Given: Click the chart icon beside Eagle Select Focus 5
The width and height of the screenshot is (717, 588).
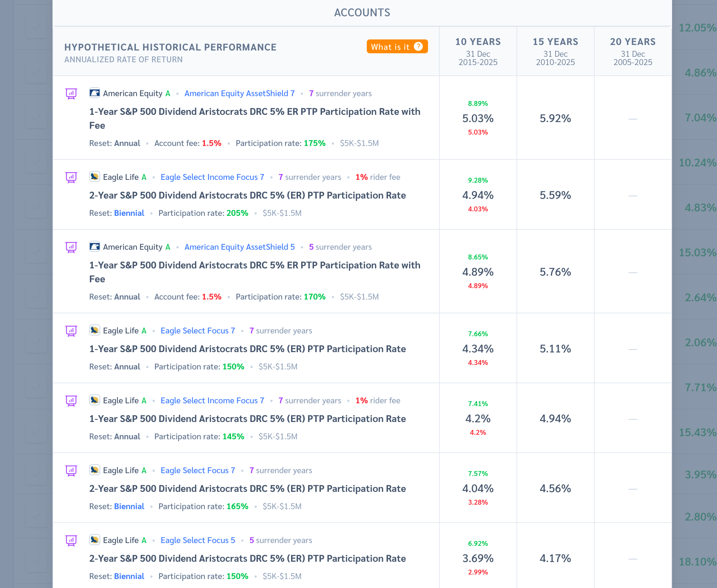Looking at the screenshot, I should click(x=71, y=541).
